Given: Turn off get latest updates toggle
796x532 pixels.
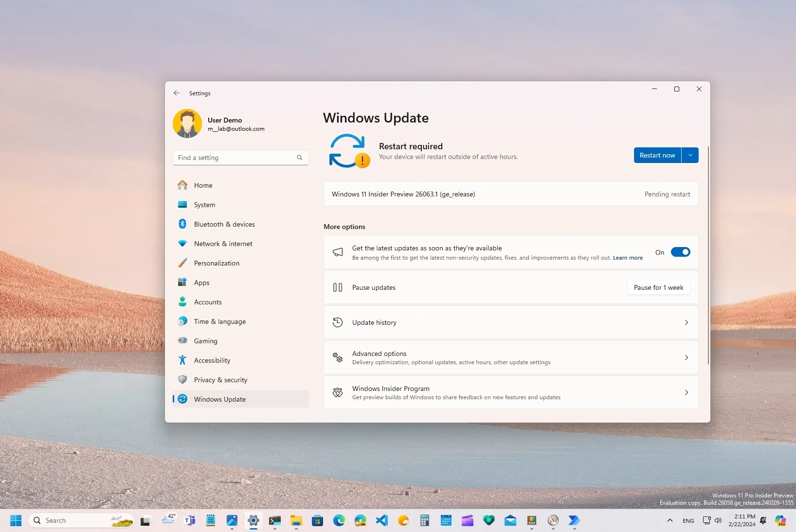Looking at the screenshot, I should coord(680,252).
